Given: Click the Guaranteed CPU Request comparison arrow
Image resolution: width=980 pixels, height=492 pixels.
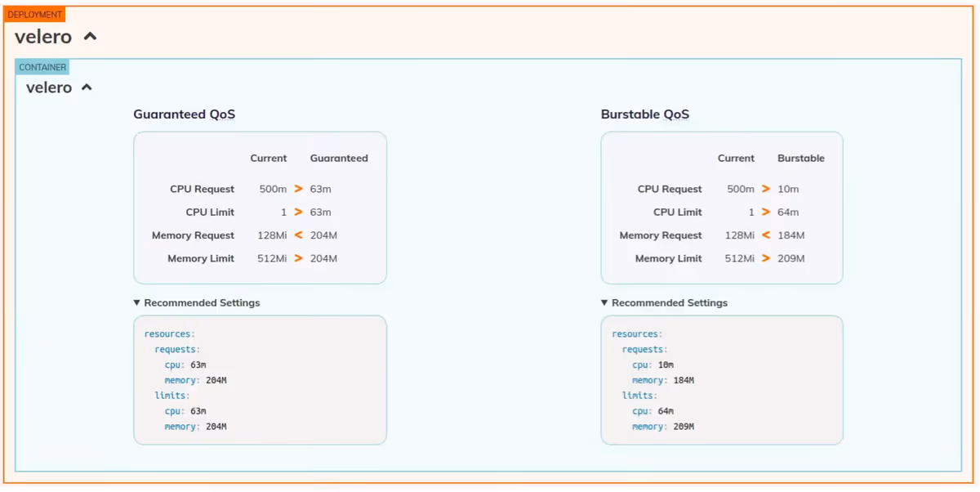Looking at the screenshot, I should pos(299,189).
